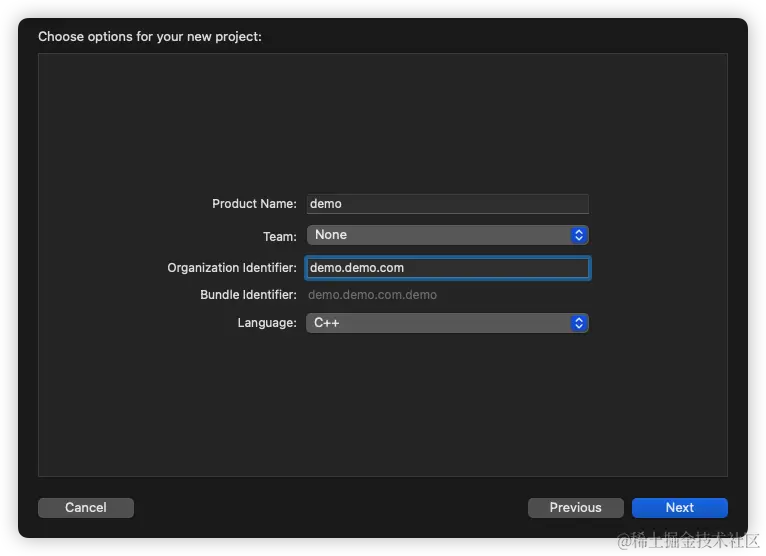This screenshot has height=556, width=766.
Task: Click the word "demo" in Product Name
Action: coord(326,204)
